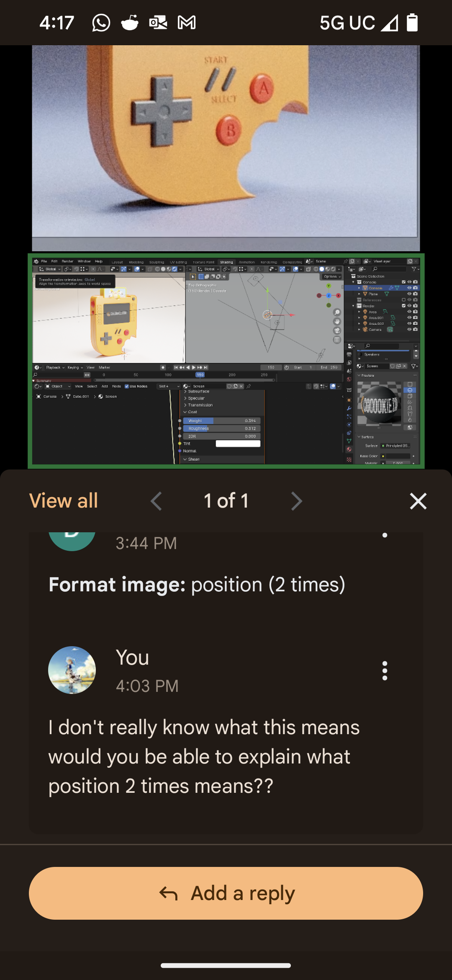Go to the next comment arrow
Image resolution: width=452 pixels, height=980 pixels.
[296, 501]
